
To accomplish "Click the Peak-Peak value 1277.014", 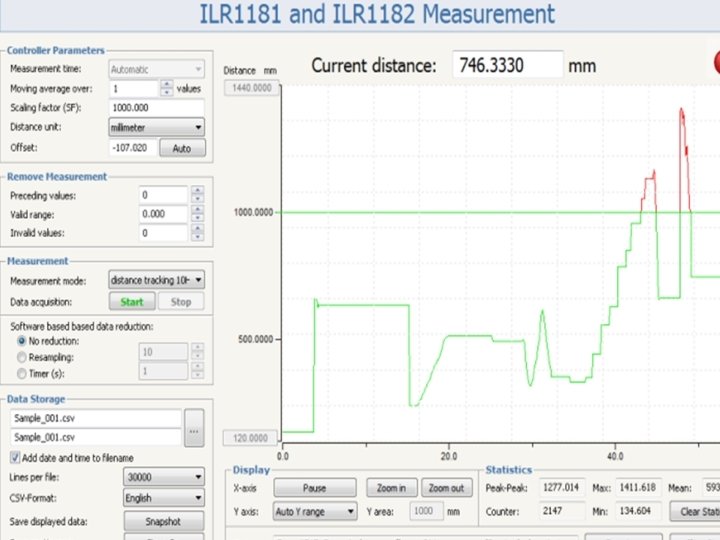I will tap(562, 488).
